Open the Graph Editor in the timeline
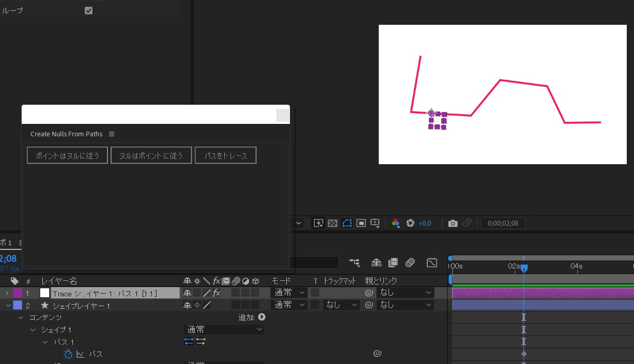 (431, 263)
